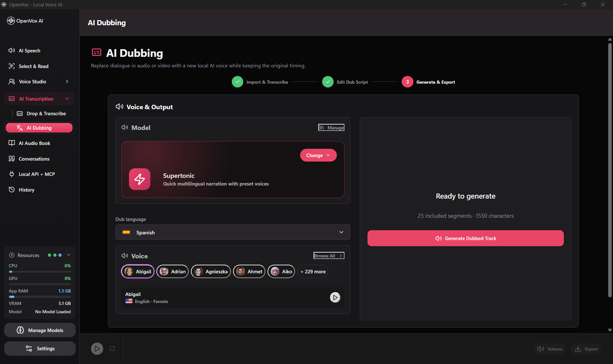Click the Manage Models brain icon
The height and width of the screenshot is (364, 613).
pos(20,330)
